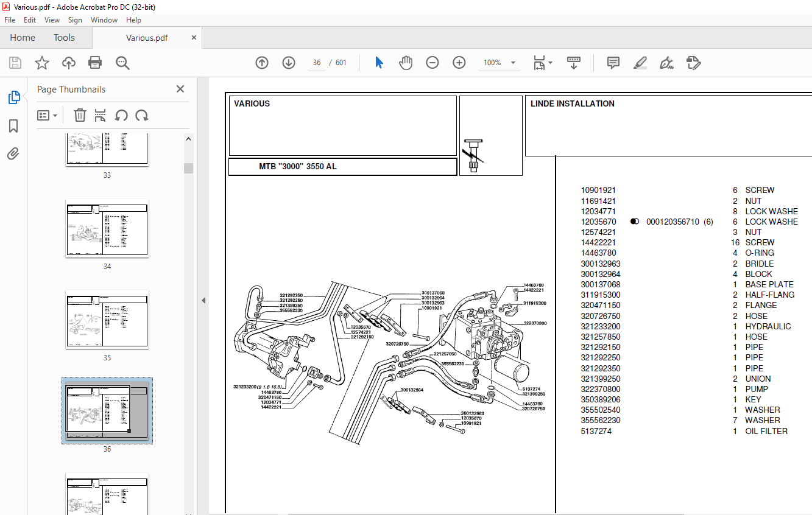Viewport: 812px width, 515px height.
Task: Select the highlighter pen tool
Action: 640,63
